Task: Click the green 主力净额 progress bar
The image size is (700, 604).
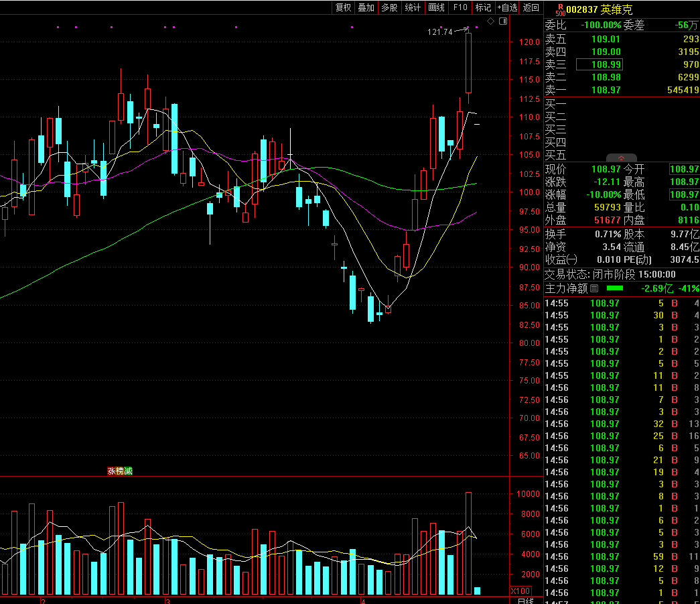Action: [x=614, y=288]
